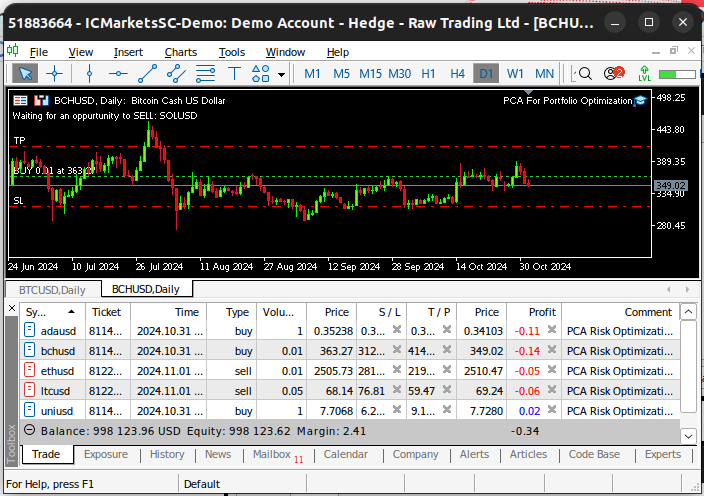
Task: Switch to M15 timeframe
Action: [x=370, y=74]
